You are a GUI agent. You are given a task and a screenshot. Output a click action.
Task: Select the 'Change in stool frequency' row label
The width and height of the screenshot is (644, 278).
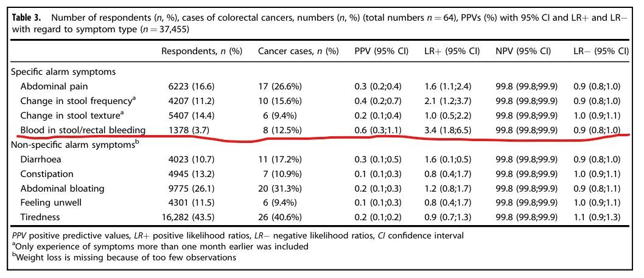point(75,101)
